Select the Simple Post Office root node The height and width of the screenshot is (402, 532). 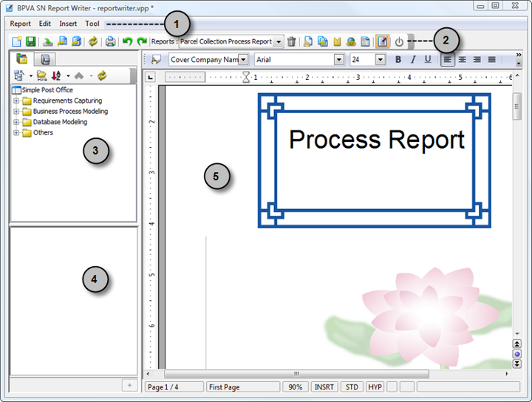(47, 90)
